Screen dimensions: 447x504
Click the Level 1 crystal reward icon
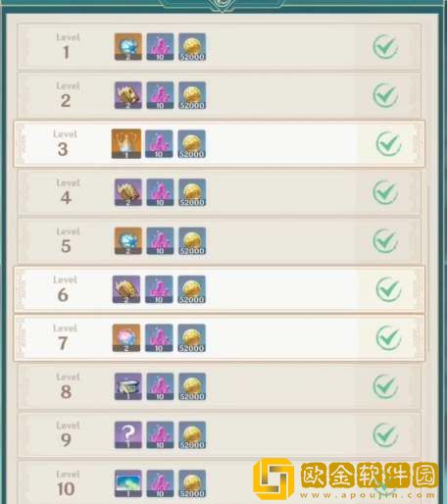click(128, 47)
